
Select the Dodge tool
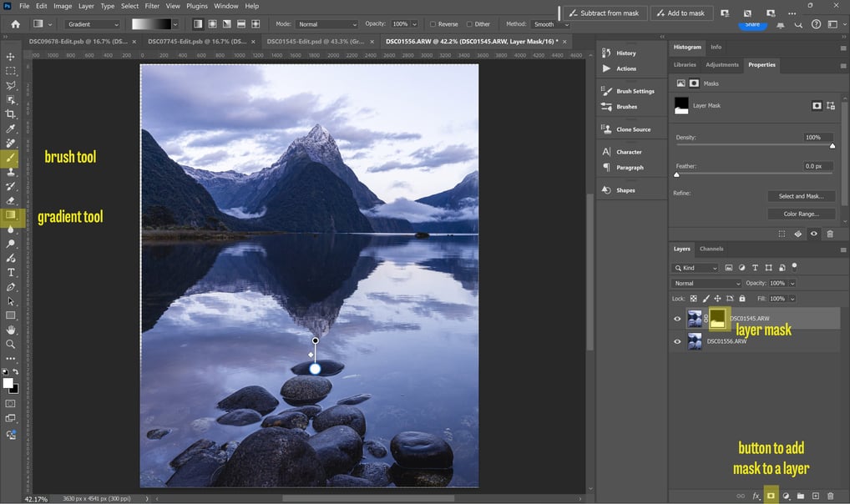(10, 244)
